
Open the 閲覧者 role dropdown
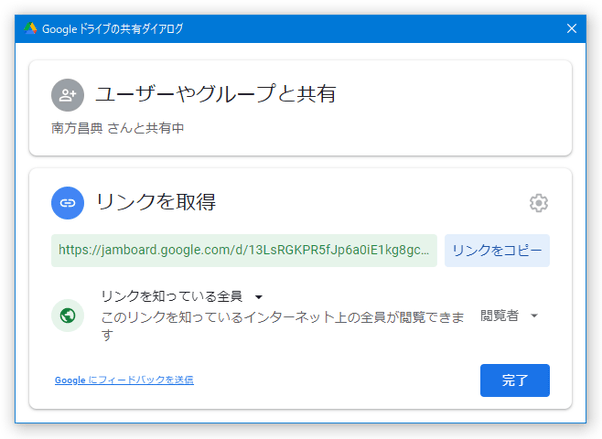tap(509, 316)
